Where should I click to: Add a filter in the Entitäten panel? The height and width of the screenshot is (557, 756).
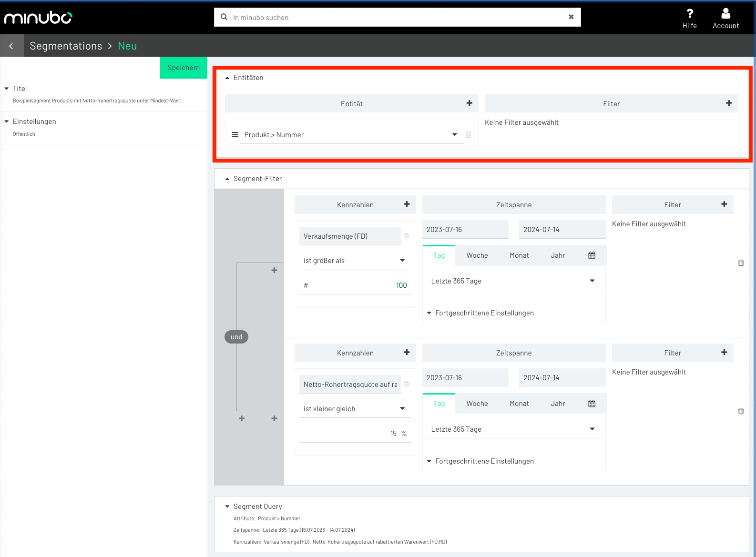[729, 103]
